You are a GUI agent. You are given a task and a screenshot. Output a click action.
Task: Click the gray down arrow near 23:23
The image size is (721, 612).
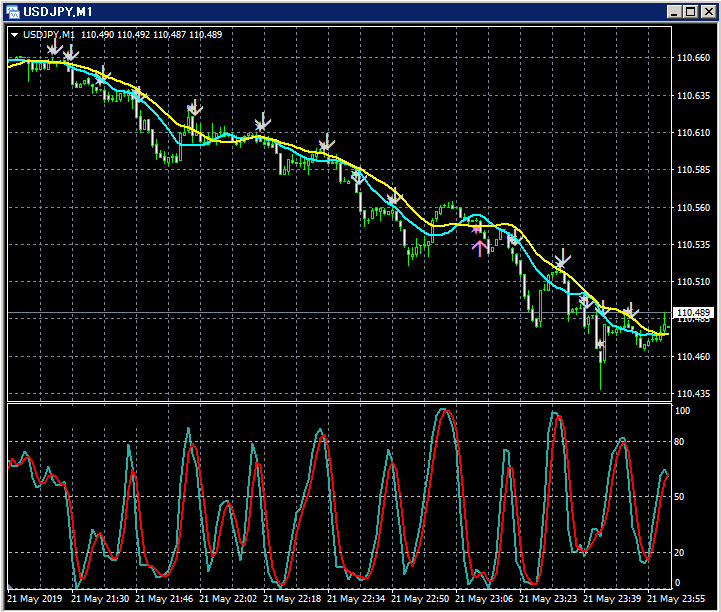pos(563,259)
